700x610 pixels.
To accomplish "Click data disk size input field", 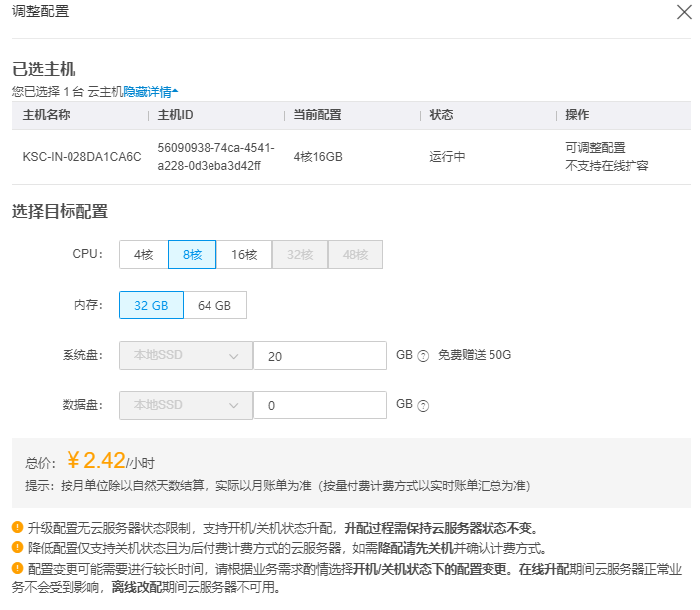I will (x=320, y=405).
